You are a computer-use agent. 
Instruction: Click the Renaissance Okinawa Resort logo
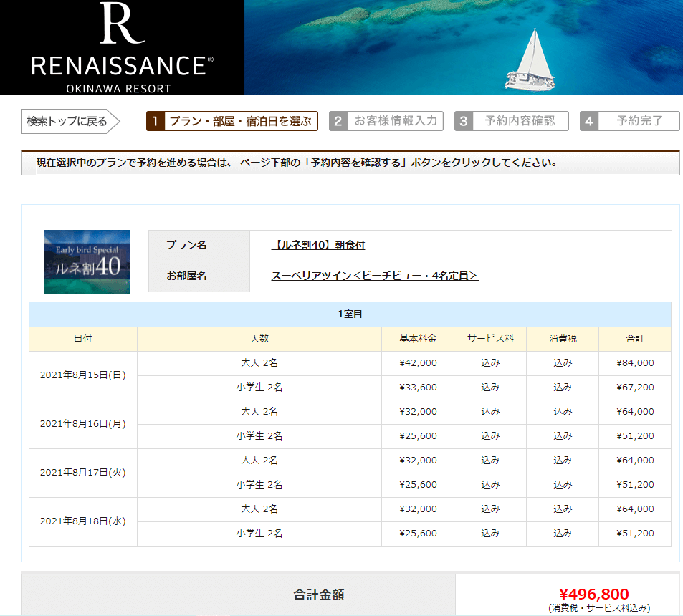(122, 47)
